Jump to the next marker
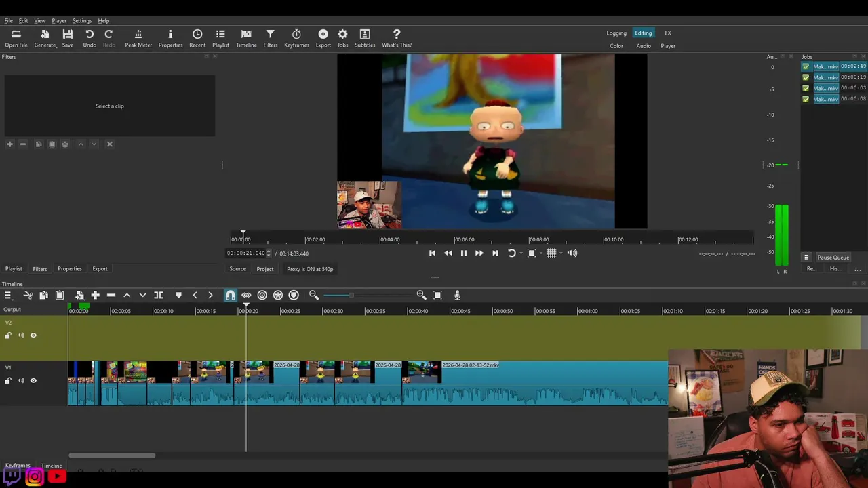The width and height of the screenshot is (868, 488). click(x=210, y=295)
